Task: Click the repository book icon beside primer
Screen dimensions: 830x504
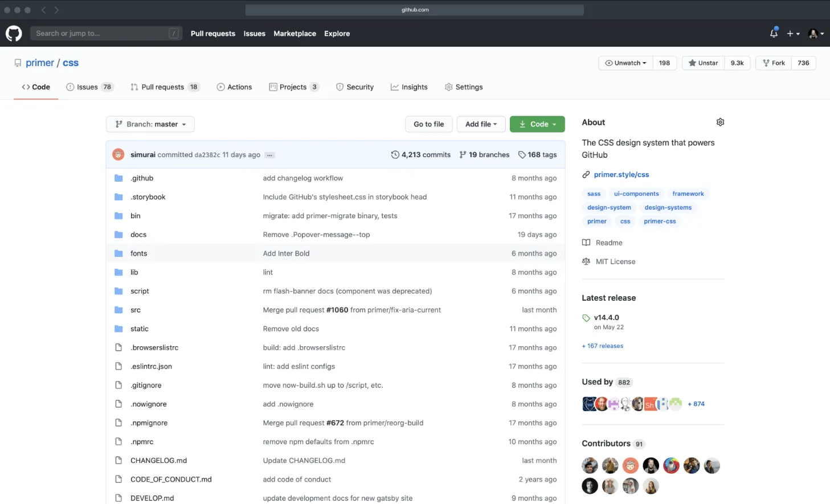Action: 18,63
